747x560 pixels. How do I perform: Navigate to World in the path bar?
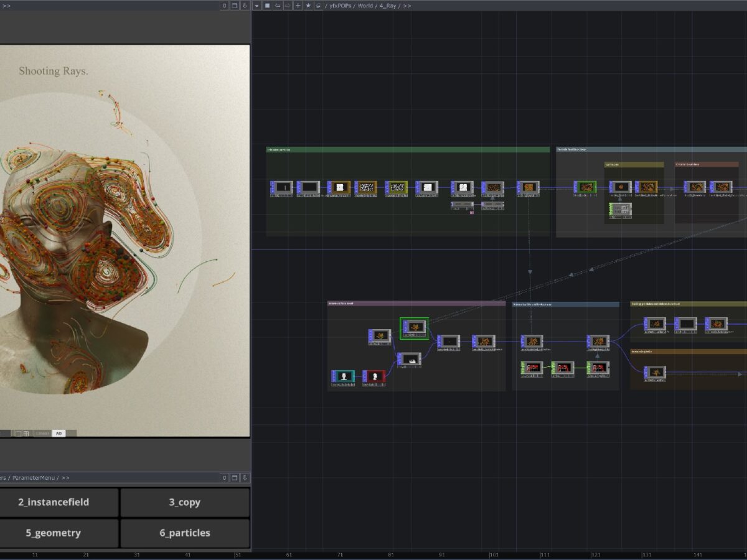click(365, 6)
